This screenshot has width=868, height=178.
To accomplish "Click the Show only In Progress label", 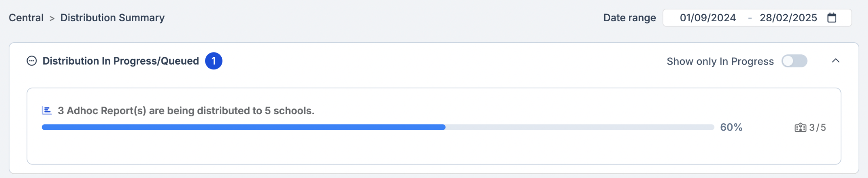I will point(720,62).
